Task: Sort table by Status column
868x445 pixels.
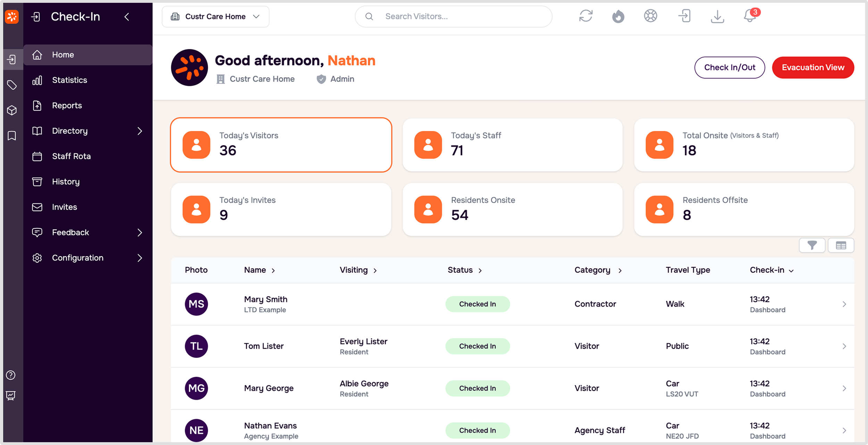Action: (x=465, y=270)
